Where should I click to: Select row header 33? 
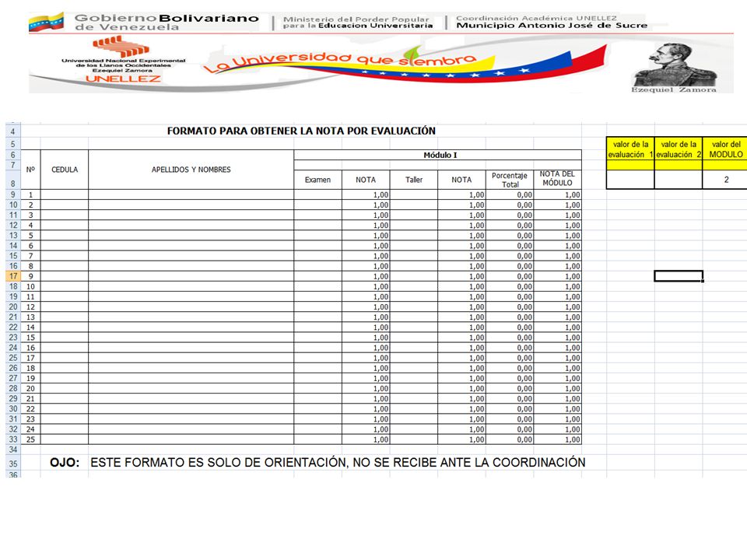point(13,439)
